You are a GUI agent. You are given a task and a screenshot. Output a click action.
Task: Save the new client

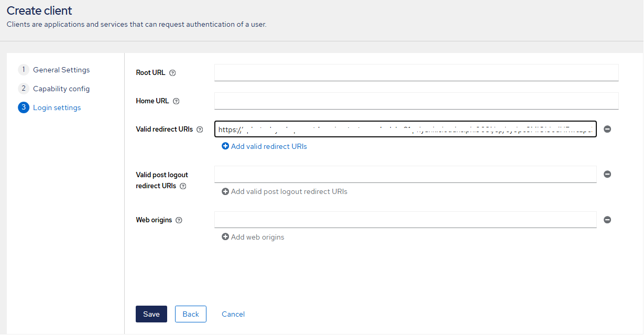151,314
